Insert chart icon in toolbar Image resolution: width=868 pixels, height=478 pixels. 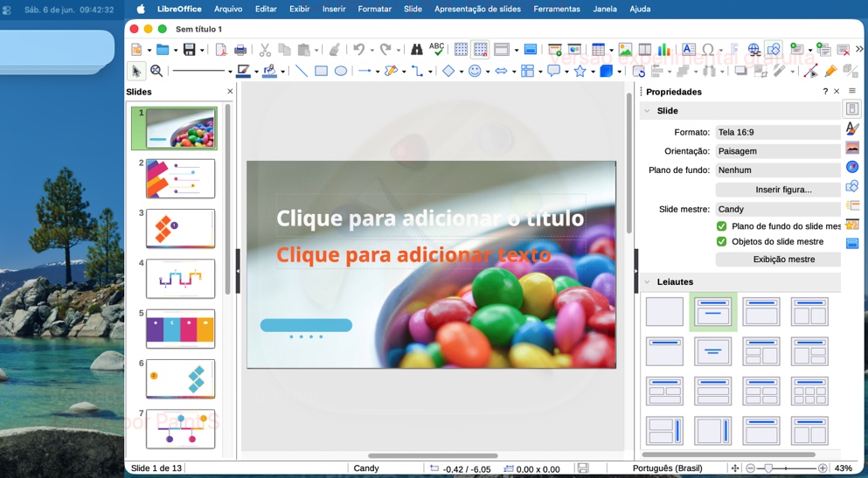point(663,50)
